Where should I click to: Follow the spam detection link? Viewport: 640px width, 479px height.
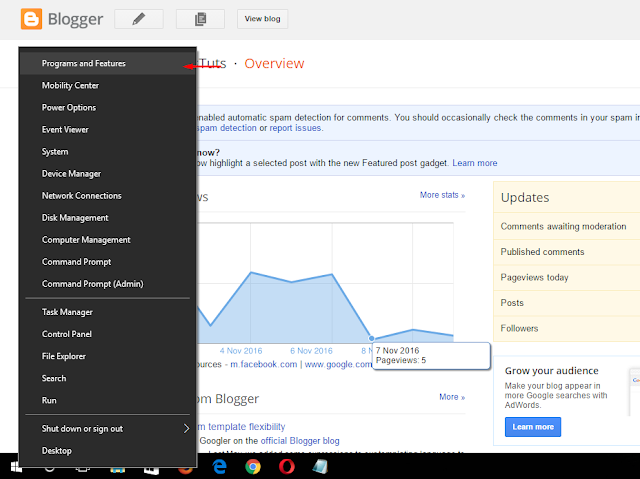[227, 128]
